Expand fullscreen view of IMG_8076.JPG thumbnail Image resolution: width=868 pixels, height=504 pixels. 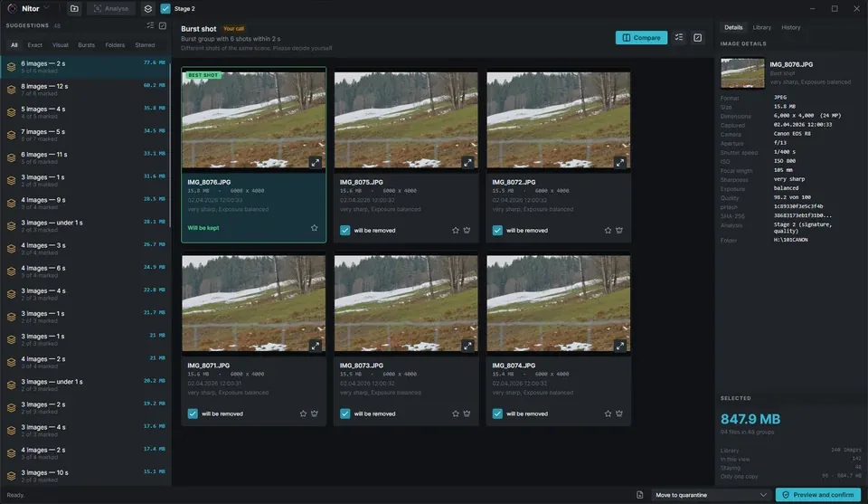315,162
